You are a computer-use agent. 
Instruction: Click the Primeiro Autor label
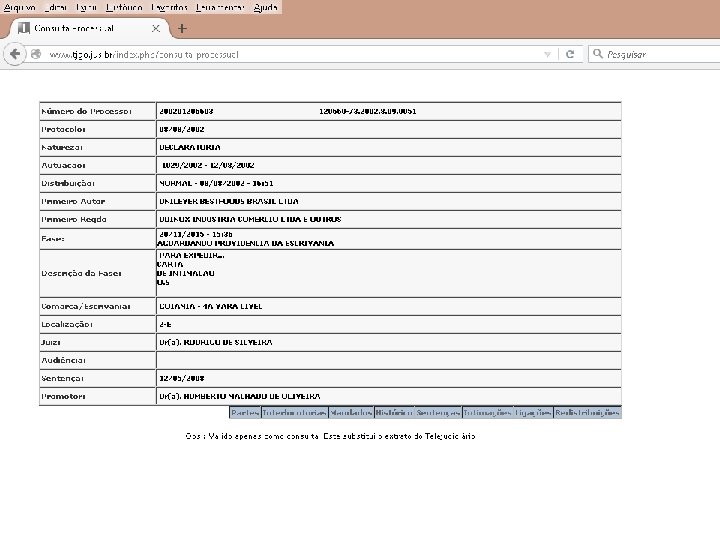tap(73, 201)
